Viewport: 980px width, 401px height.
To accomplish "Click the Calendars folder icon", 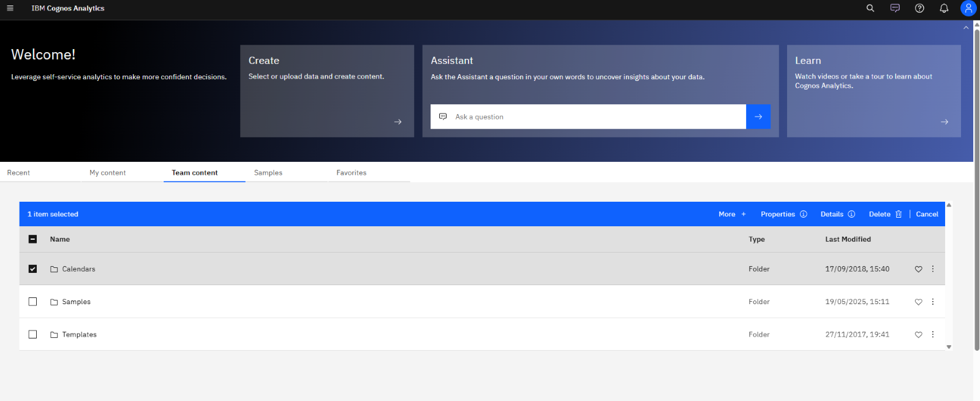I will [54, 269].
